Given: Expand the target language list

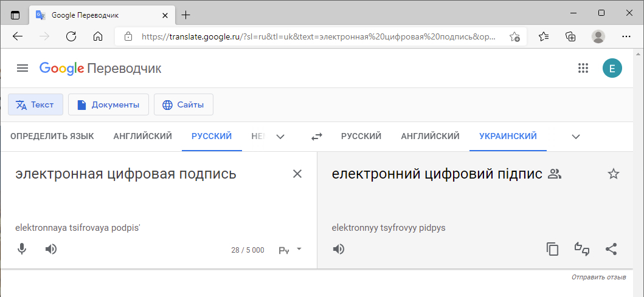Looking at the screenshot, I should click(576, 137).
